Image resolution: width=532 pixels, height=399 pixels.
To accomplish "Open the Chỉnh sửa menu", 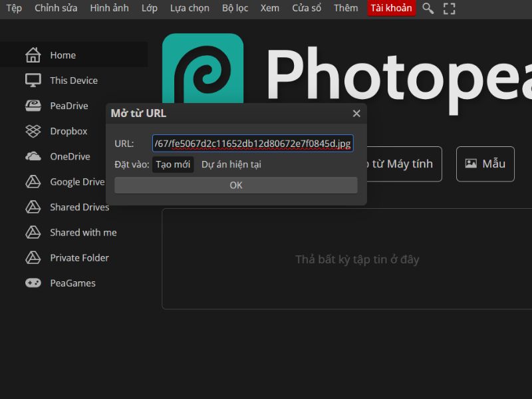I will click(x=56, y=8).
